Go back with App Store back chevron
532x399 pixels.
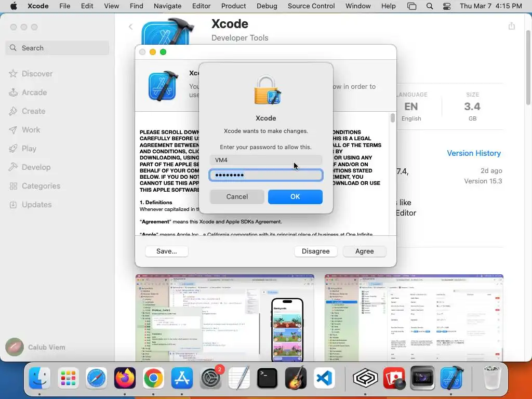(x=130, y=27)
